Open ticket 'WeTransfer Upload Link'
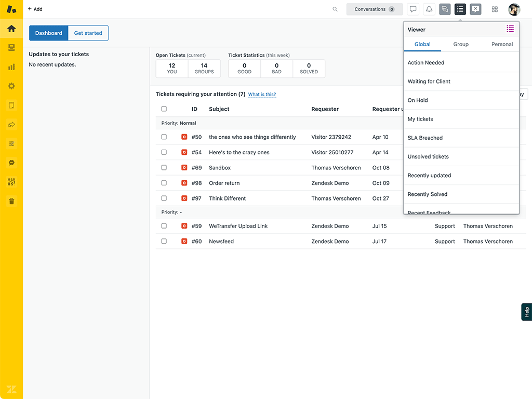Viewport: 532px width, 399px height. (x=238, y=226)
